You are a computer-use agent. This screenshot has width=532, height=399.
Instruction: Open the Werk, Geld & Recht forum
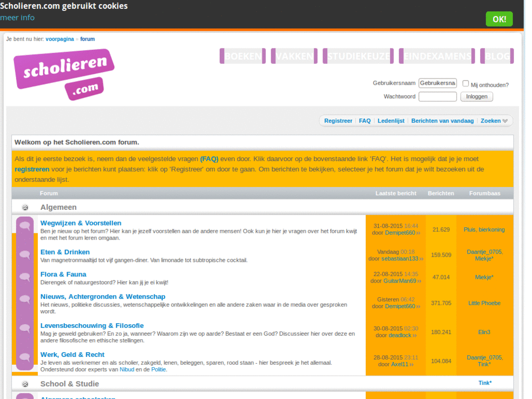click(x=72, y=354)
